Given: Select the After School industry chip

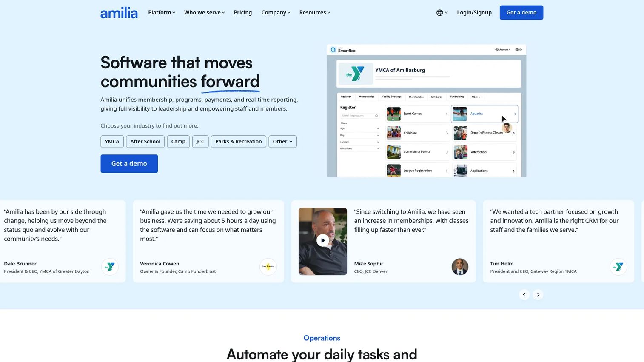Looking at the screenshot, I should coord(145,142).
